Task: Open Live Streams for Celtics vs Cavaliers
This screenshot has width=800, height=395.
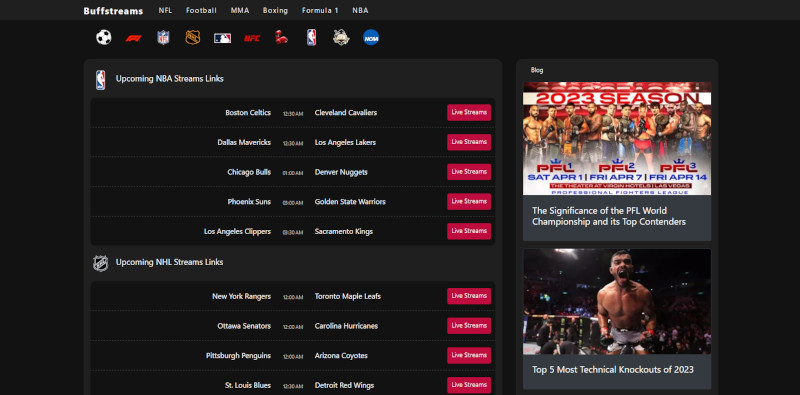Action: pyautogui.click(x=469, y=112)
